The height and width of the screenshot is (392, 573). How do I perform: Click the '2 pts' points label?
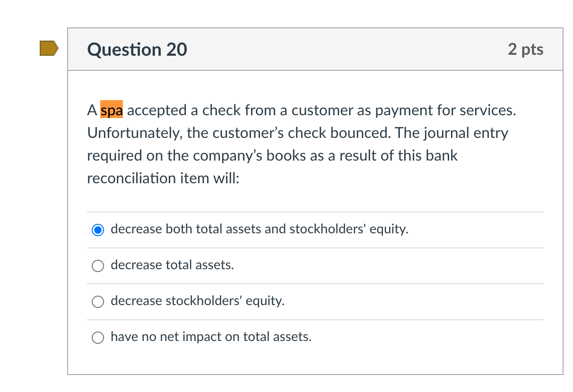click(x=526, y=49)
